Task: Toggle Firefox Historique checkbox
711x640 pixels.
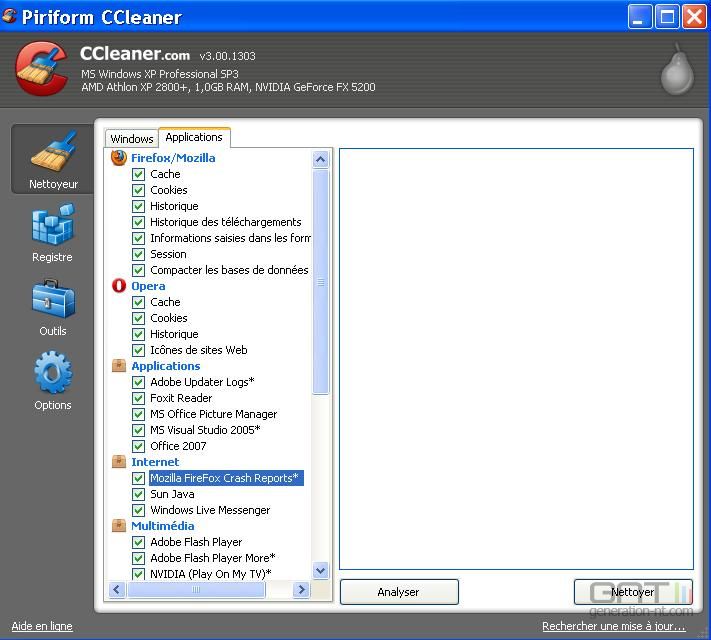Action: pos(138,206)
